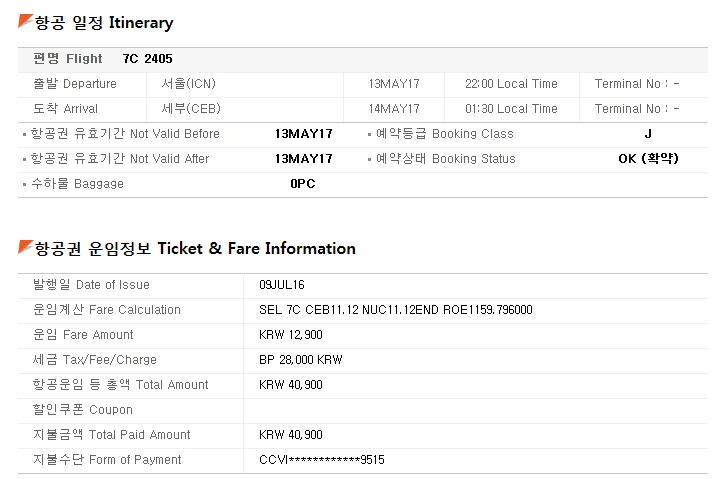Click the arrival date 14MAY17
This screenshot has width=727, height=479.
pos(394,109)
